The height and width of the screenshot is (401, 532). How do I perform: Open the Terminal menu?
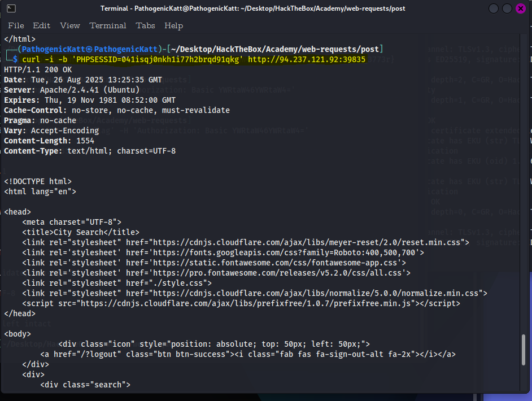tap(108, 25)
